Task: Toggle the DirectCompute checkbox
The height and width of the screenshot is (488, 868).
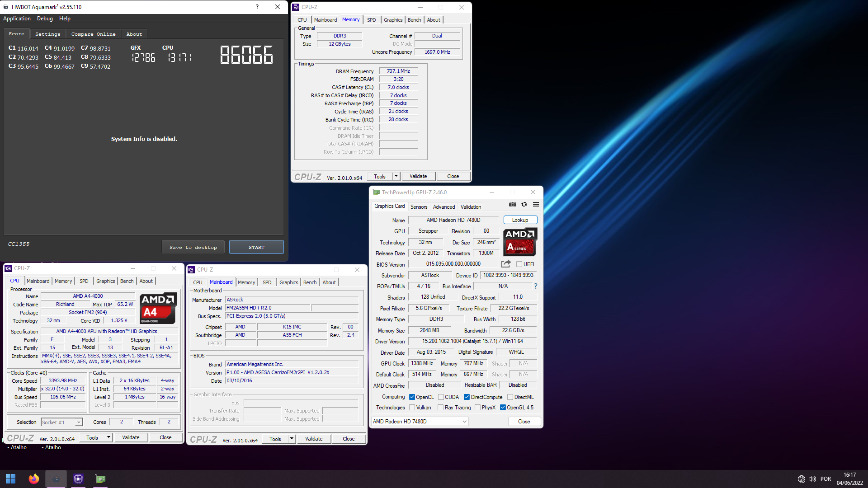Action: point(467,397)
